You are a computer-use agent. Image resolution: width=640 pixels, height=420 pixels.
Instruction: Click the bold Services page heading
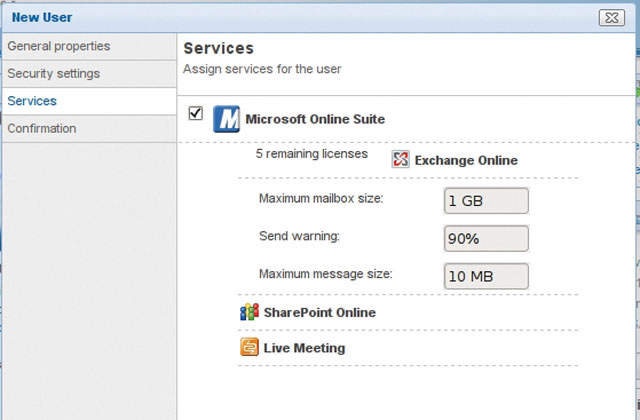tap(218, 49)
